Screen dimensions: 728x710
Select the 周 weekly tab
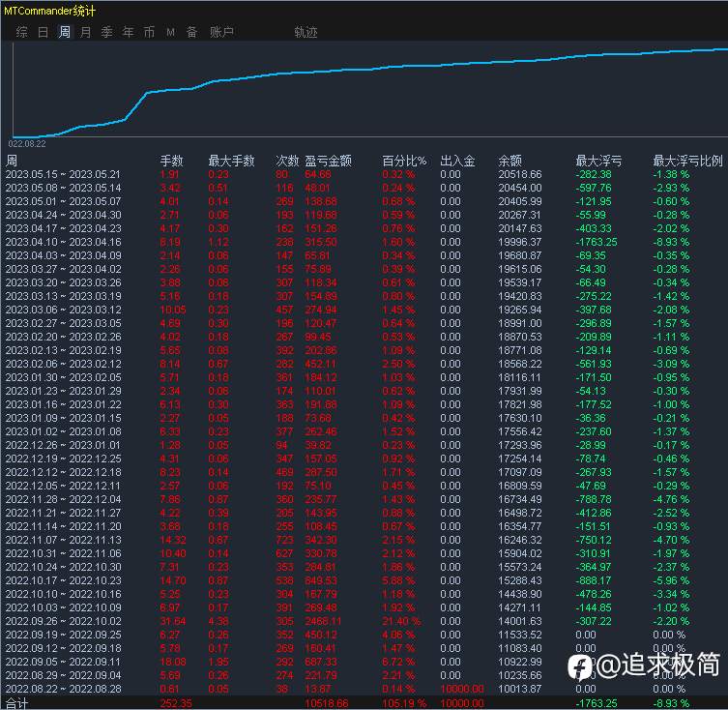tap(65, 32)
